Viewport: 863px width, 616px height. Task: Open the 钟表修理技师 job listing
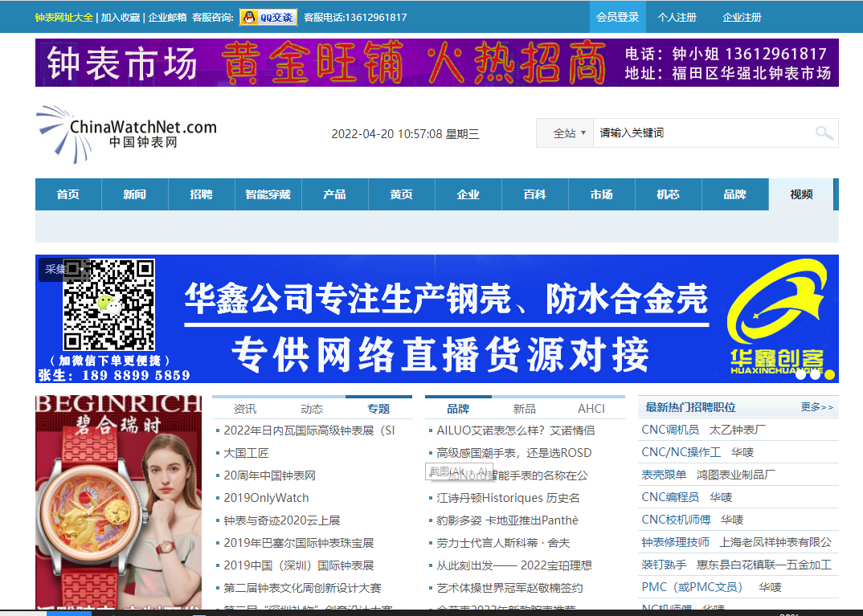(675, 543)
